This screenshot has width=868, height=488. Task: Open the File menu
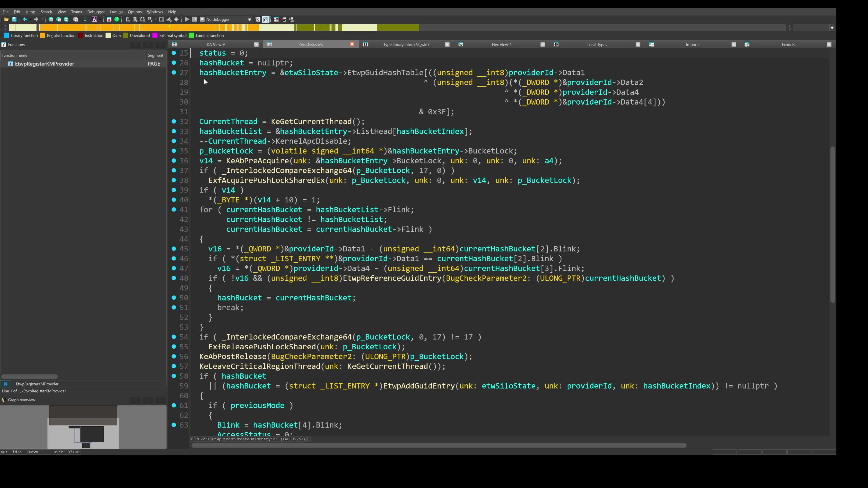[x=5, y=12]
